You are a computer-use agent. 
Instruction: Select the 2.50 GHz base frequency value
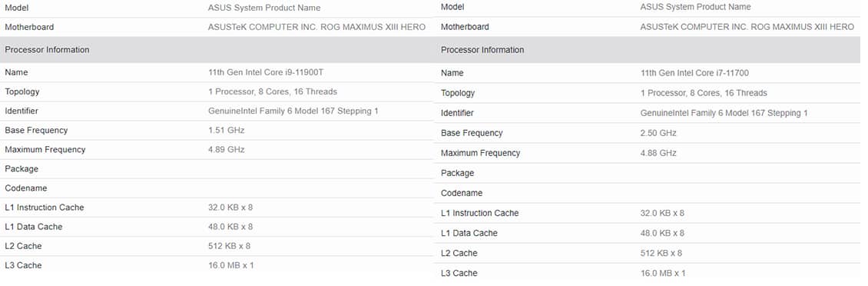click(658, 133)
